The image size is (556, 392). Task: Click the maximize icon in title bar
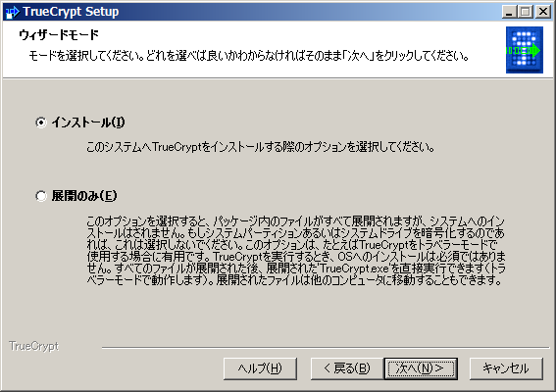[526, 12]
